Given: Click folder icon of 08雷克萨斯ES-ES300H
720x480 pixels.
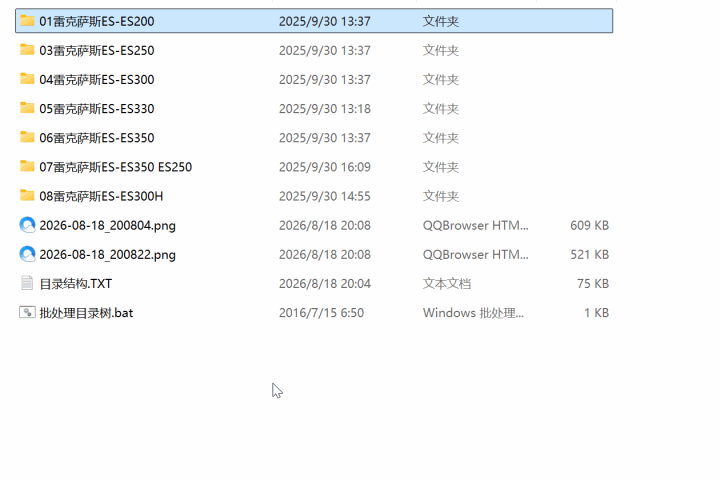Looking at the screenshot, I should pos(27,196).
